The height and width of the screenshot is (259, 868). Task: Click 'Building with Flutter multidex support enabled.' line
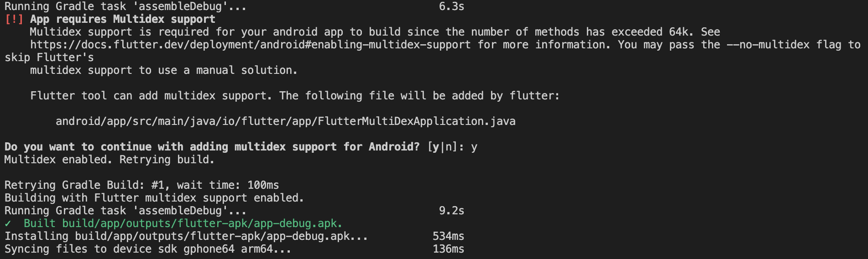click(x=154, y=198)
